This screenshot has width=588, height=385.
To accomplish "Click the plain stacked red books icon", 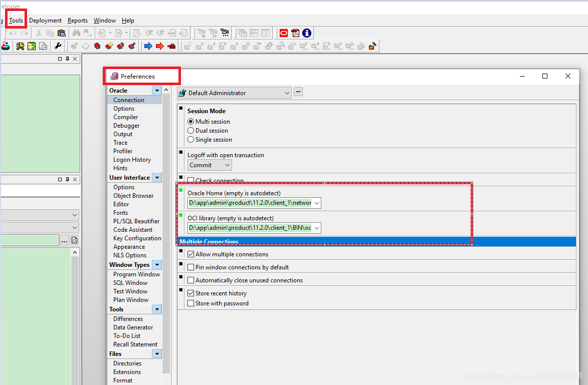I will (x=98, y=46).
